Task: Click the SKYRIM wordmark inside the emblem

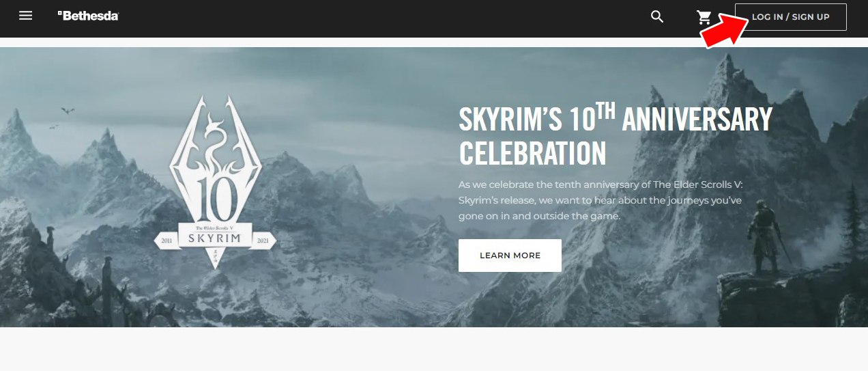Action: coord(215,238)
